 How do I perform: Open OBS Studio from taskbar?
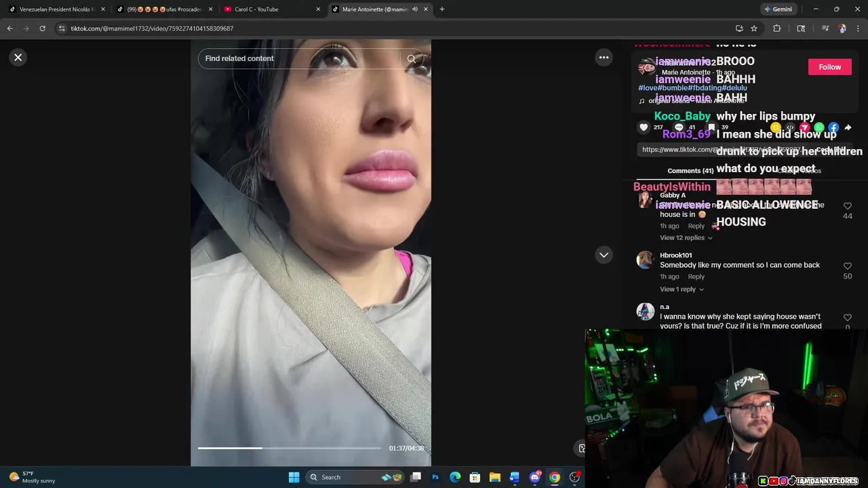click(574, 477)
